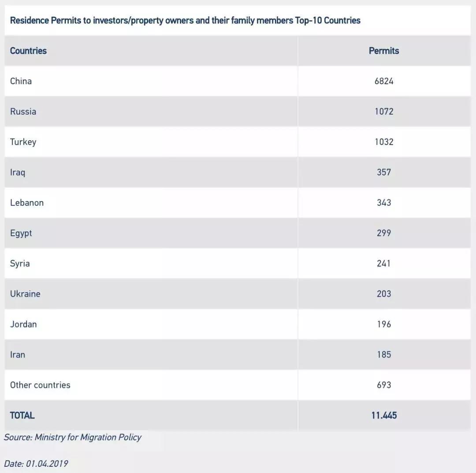Select the Russia country cell
476x473 pixels.
[23, 112]
